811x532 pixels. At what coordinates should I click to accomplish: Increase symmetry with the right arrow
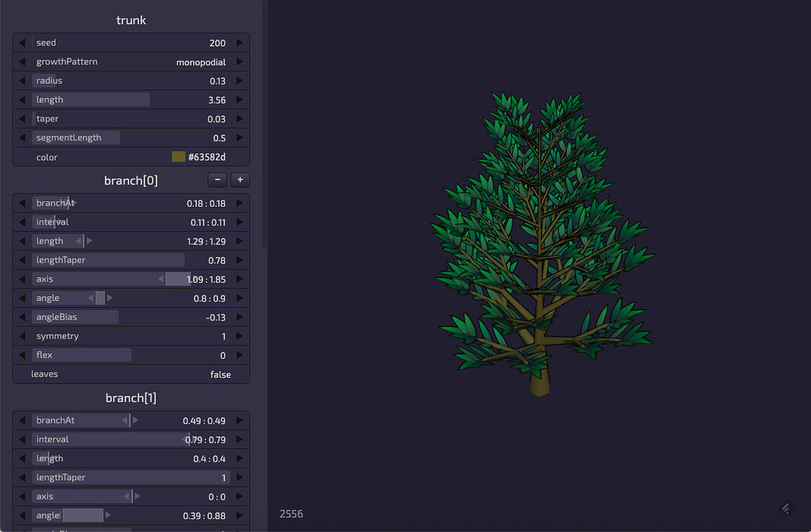pos(240,335)
